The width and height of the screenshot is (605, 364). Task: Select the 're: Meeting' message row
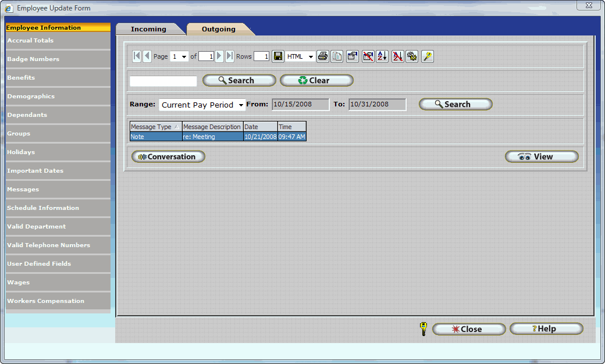212,137
